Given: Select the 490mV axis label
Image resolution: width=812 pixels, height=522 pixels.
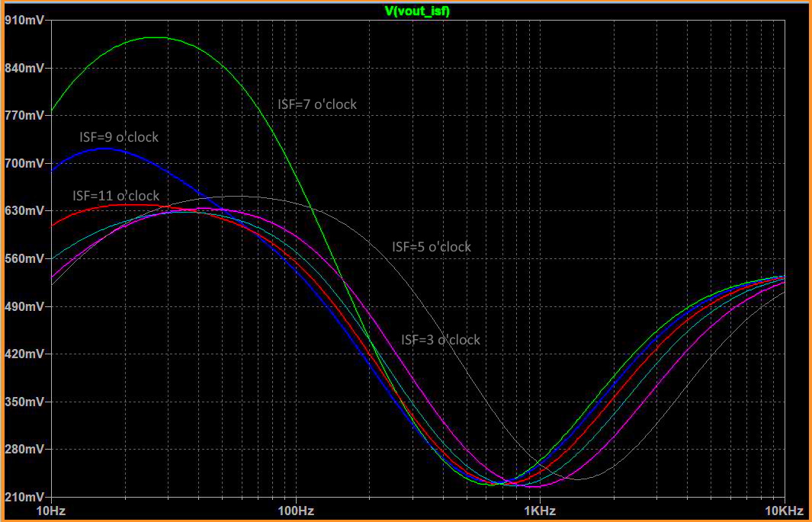Looking at the screenshot, I should (x=24, y=306).
